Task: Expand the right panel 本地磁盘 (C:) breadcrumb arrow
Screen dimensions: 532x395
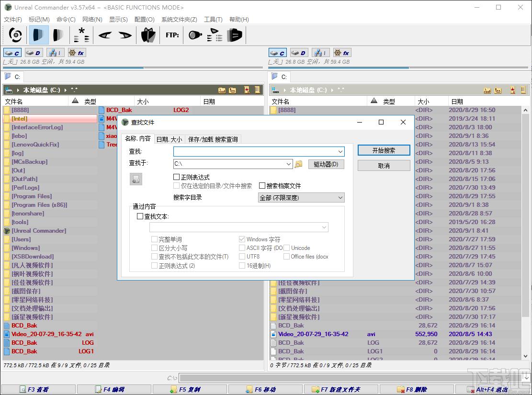Action: [x=332, y=90]
